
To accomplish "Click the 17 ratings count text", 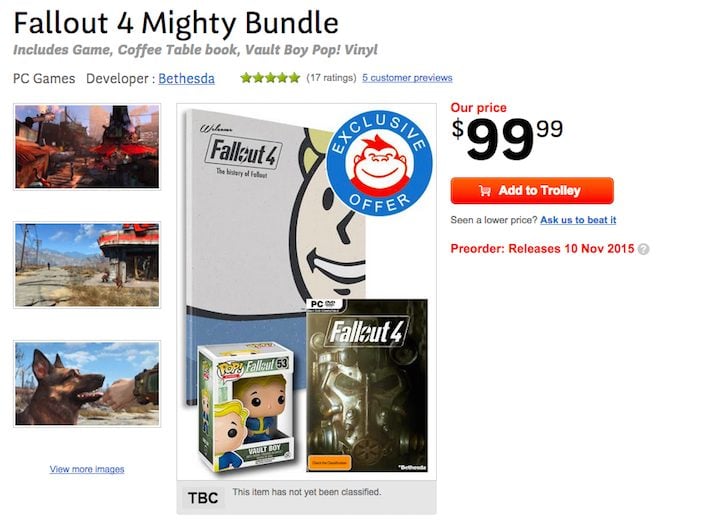I will (331, 78).
